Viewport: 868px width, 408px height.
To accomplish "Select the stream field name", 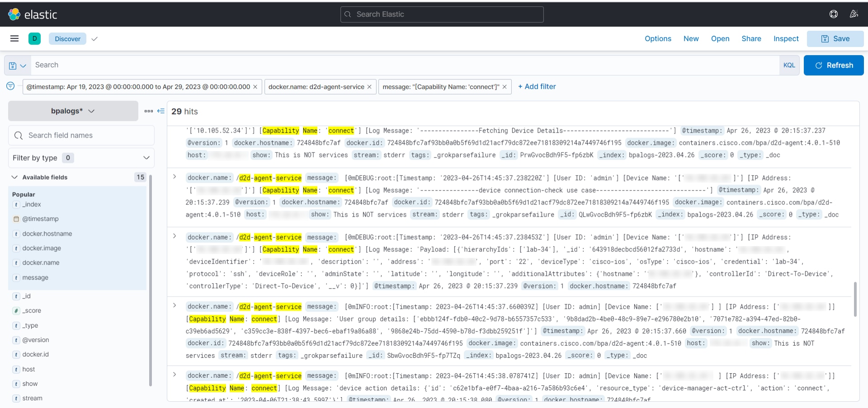I will point(32,399).
